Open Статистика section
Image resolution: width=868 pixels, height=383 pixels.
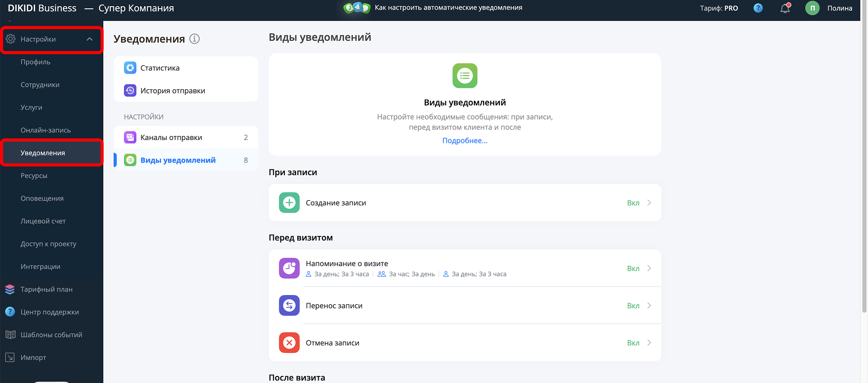(x=186, y=68)
